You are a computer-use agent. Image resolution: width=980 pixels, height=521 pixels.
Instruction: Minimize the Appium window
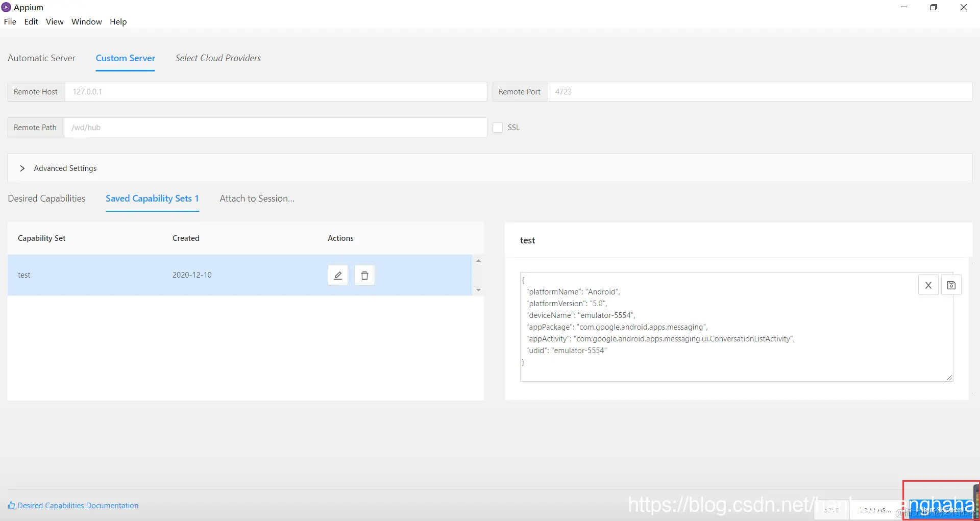[904, 7]
